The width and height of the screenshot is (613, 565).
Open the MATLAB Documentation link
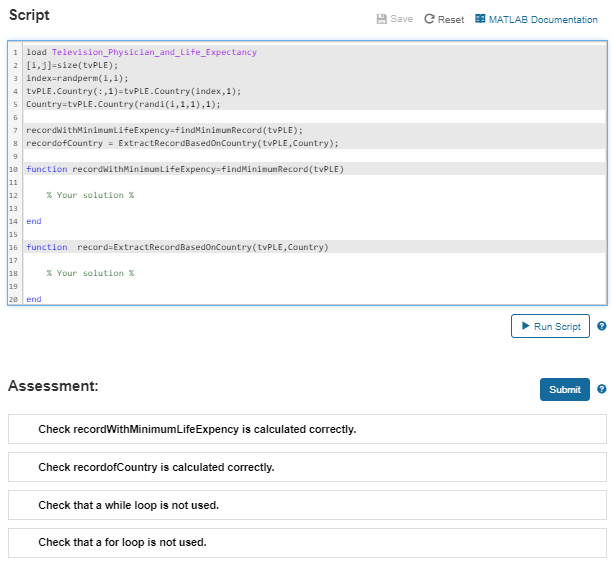[543, 20]
